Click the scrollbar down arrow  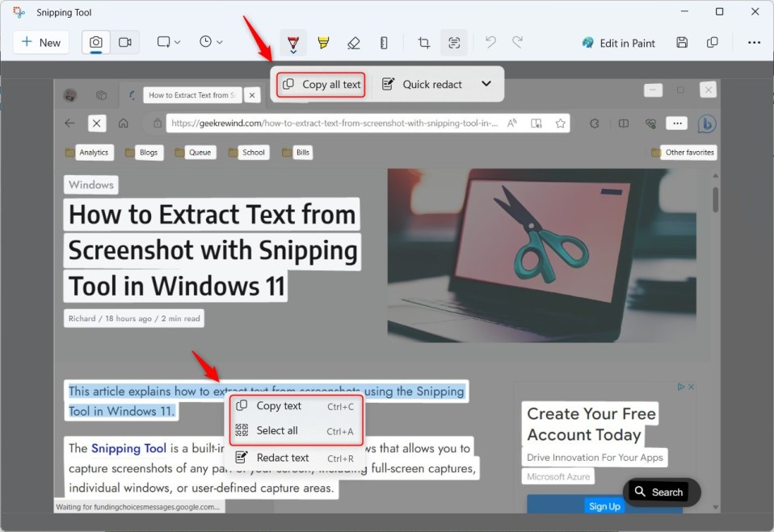coord(715,507)
